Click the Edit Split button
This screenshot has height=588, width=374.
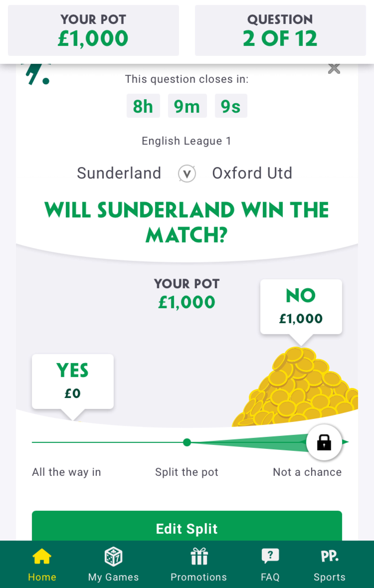187,529
